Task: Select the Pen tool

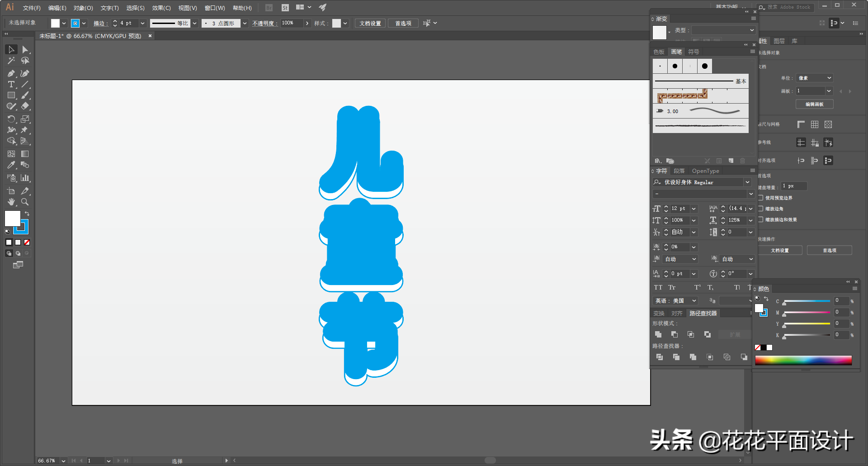Action: (x=11, y=73)
